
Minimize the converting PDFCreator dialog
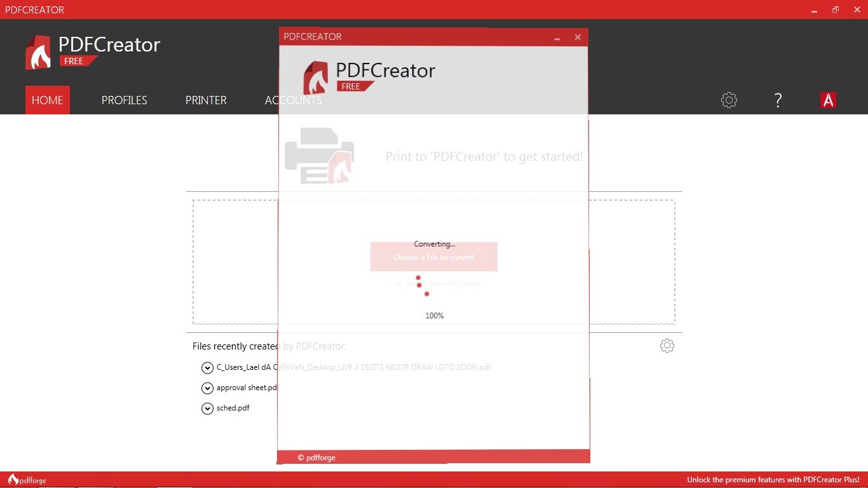point(557,37)
